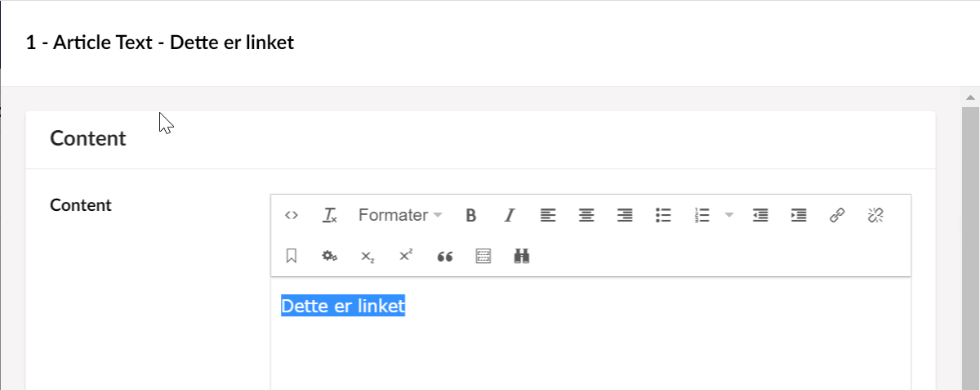Insert a numbered list
This screenshot has width=980, height=390.
pos(702,216)
